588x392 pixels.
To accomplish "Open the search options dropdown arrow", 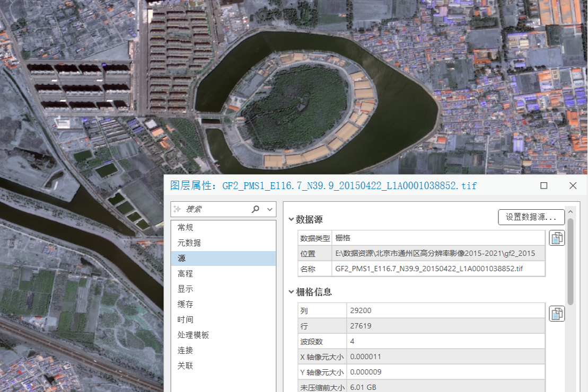I will [270, 209].
